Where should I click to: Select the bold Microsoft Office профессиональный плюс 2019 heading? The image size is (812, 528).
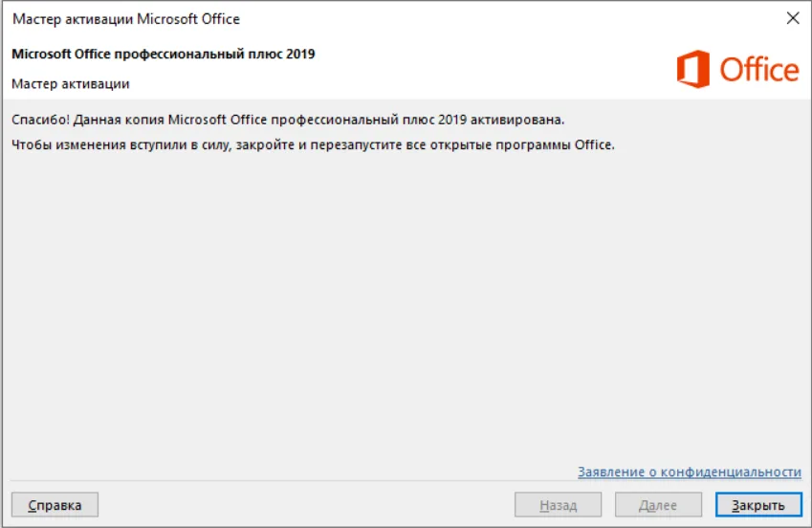[x=164, y=54]
